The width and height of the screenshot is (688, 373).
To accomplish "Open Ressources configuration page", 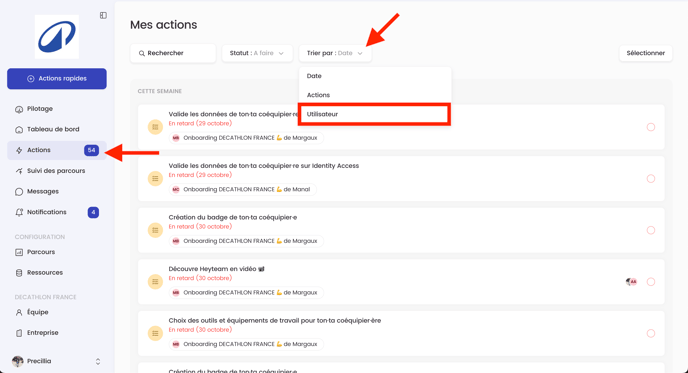I will tap(57, 273).
